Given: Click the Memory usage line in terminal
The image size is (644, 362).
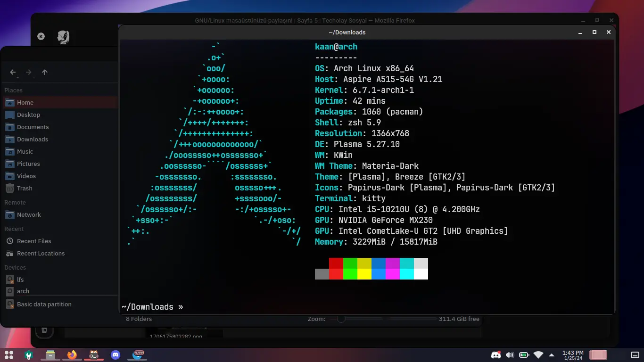Looking at the screenshot, I should pyautogui.click(x=376, y=242).
